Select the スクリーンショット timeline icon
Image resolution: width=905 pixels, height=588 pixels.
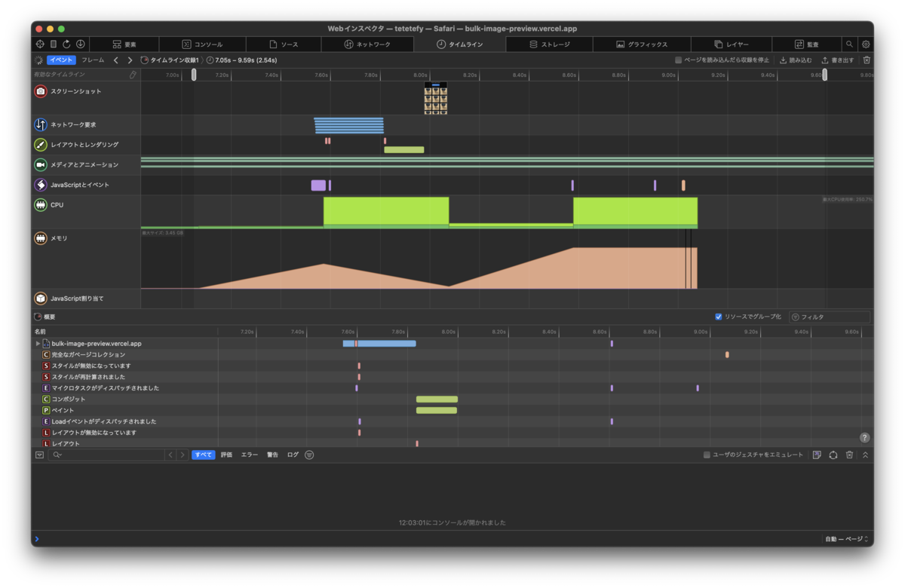click(x=41, y=91)
